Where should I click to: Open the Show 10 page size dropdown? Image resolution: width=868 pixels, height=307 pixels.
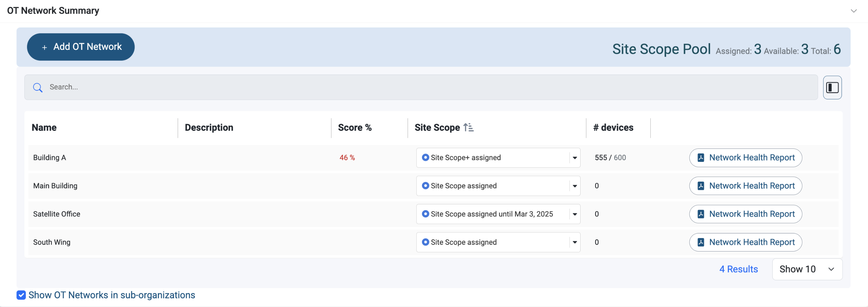[x=807, y=269]
